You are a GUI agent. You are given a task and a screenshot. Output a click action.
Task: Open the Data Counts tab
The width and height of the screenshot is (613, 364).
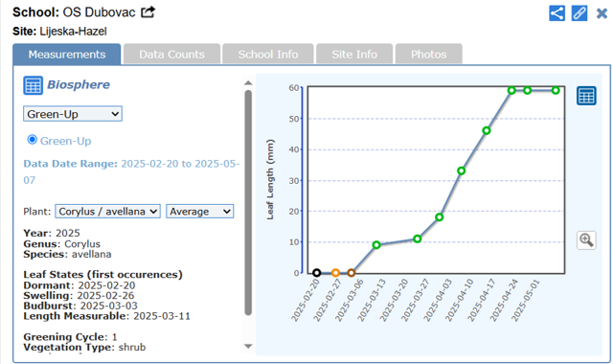[171, 55]
